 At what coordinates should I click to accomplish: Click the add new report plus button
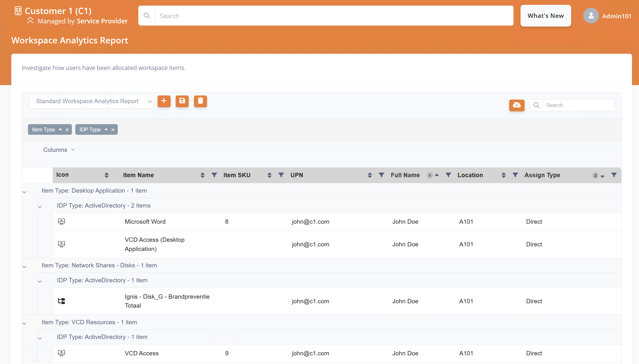pos(164,101)
